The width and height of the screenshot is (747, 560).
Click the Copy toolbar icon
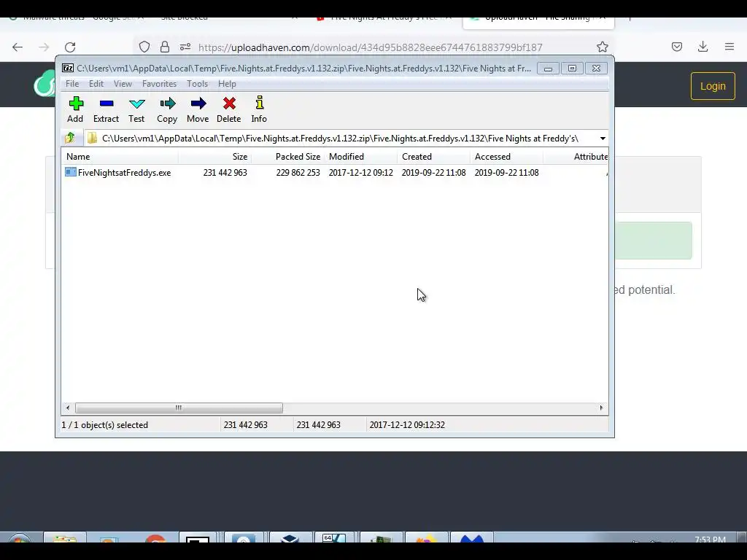pos(167,109)
